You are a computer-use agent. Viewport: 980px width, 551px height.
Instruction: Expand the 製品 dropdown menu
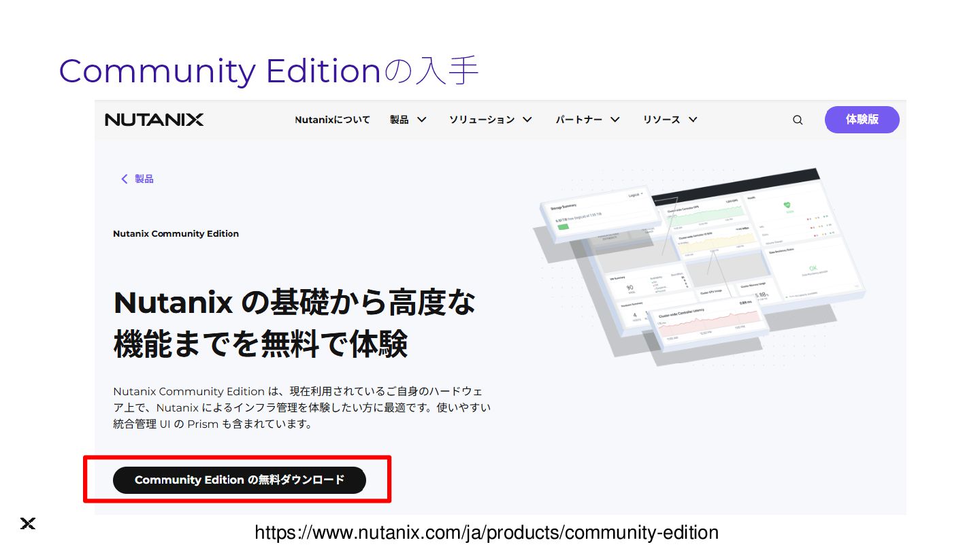point(408,120)
